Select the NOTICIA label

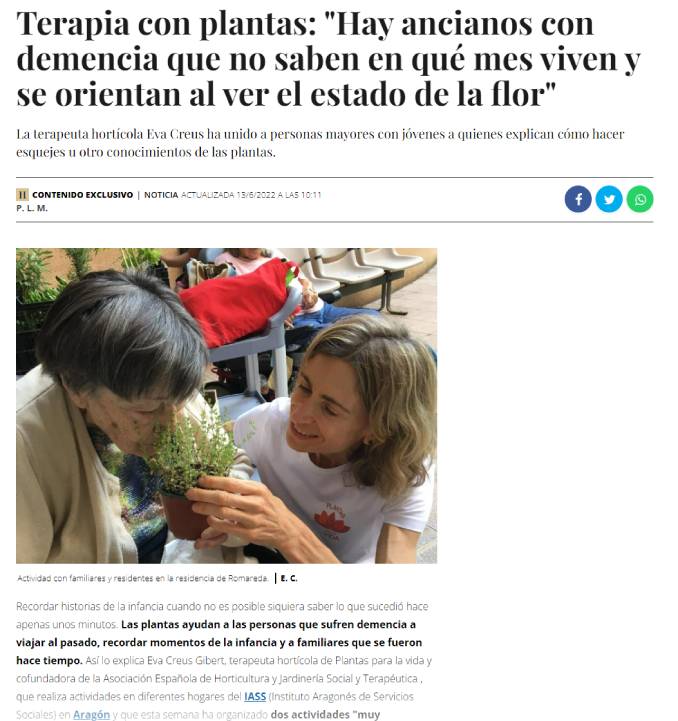[x=161, y=195]
